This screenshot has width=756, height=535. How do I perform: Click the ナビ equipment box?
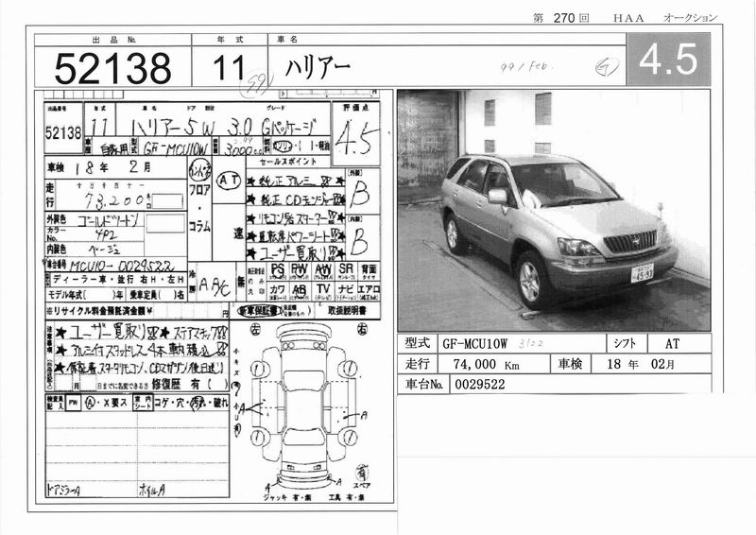(346, 291)
